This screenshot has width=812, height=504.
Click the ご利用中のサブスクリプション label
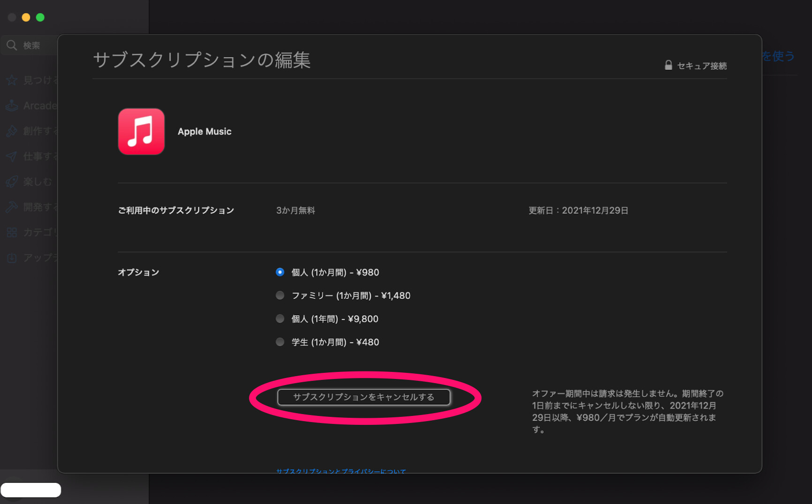pos(176,210)
